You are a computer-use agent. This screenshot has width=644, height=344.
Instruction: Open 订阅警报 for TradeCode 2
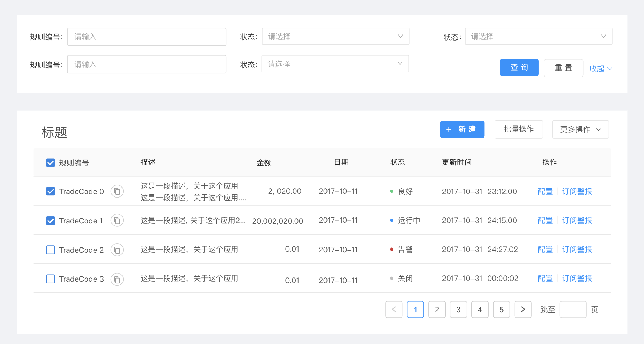(x=577, y=249)
